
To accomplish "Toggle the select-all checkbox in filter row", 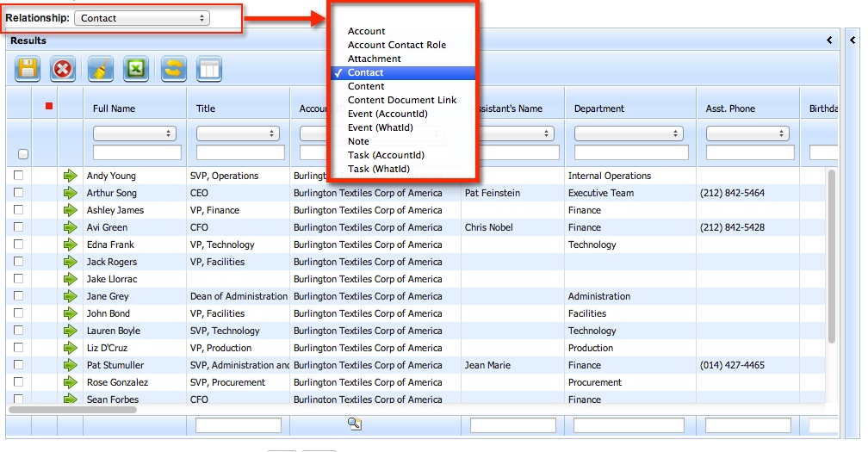I will (23, 154).
